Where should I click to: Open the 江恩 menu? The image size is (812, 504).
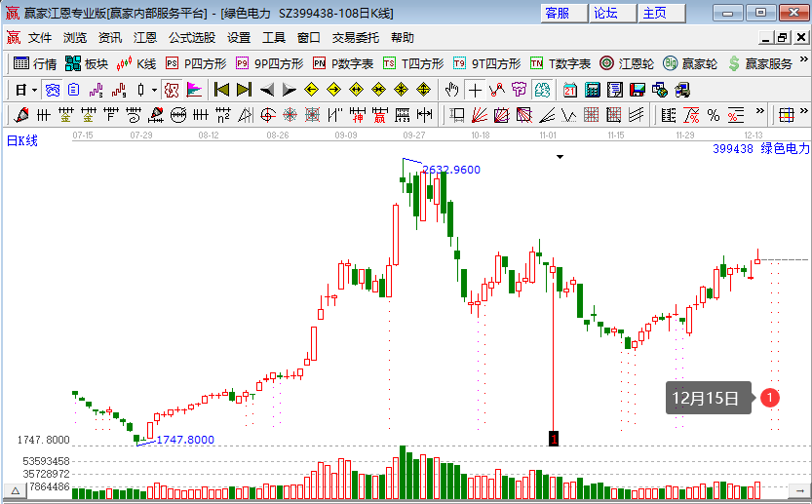pyautogui.click(x=145, y=38)
